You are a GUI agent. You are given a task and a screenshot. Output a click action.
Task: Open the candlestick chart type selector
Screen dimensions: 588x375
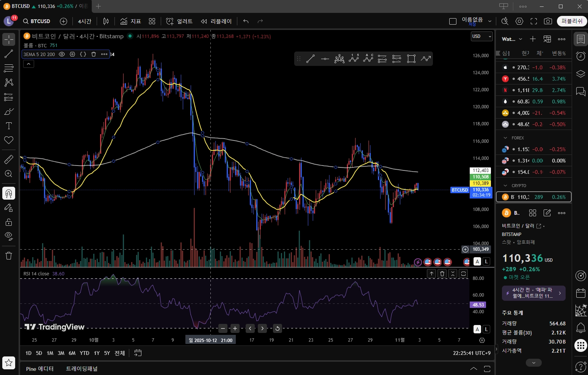(106, 21)
